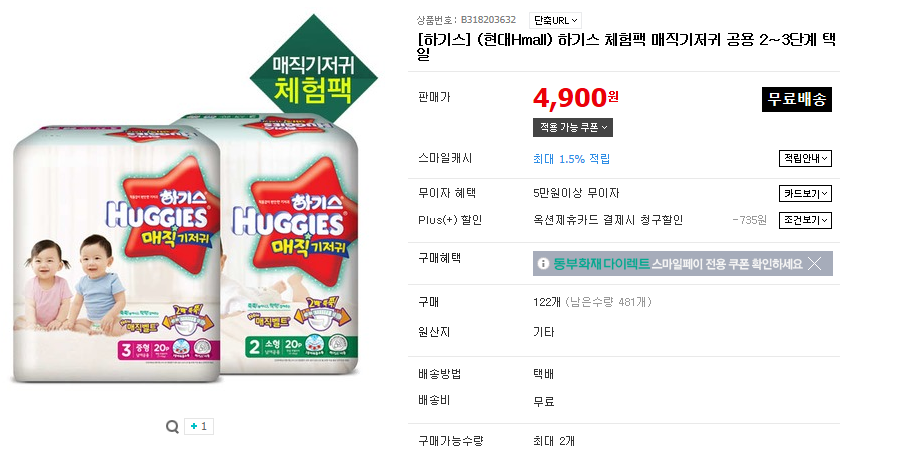The width and height of the screenshot is (905, 456).
Task: Close the 동부화재 다이렉트 coupon banner
Action: pos(815,264)
